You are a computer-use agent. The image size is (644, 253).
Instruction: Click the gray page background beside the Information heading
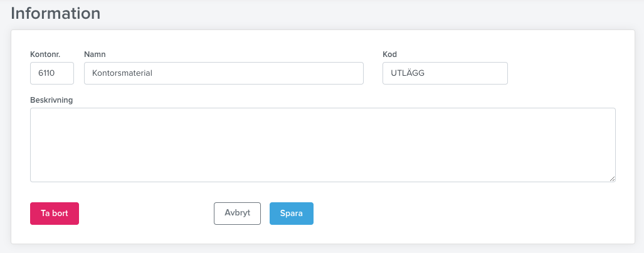[x=369, y=13]
